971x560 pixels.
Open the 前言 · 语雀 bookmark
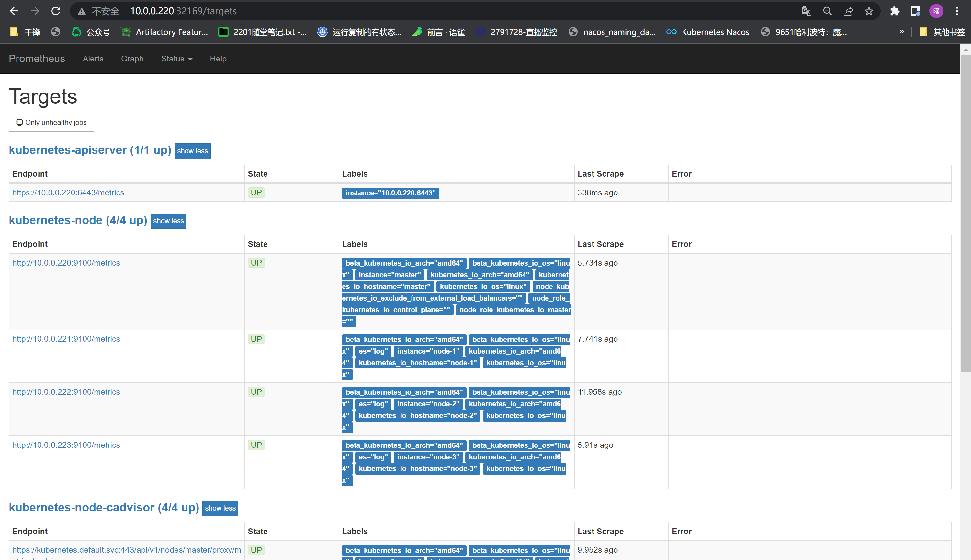[x=438, y=32]
